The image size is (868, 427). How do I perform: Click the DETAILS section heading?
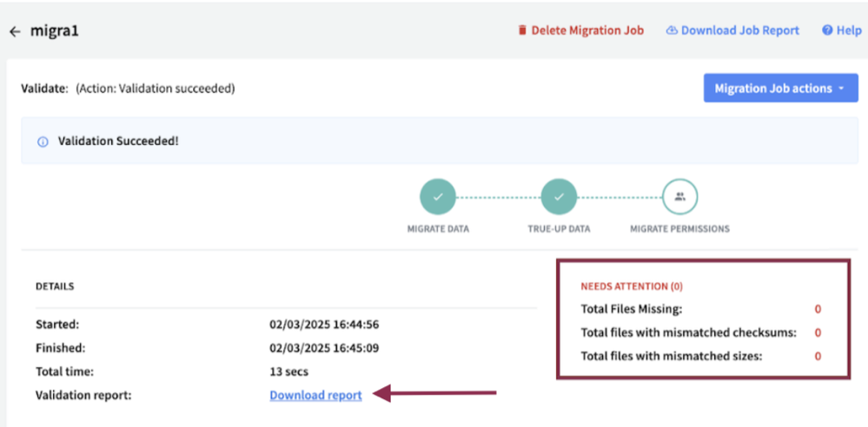click(x=55, y=286)
